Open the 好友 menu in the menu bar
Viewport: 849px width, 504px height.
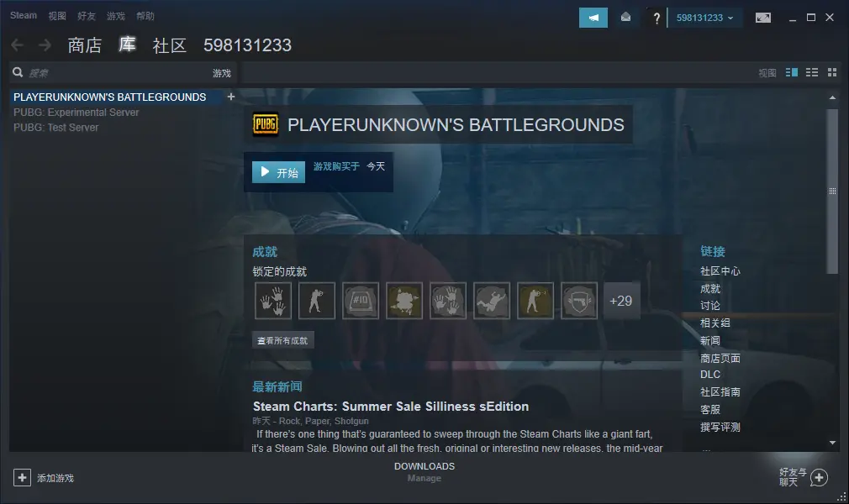(x=87, y=16)
